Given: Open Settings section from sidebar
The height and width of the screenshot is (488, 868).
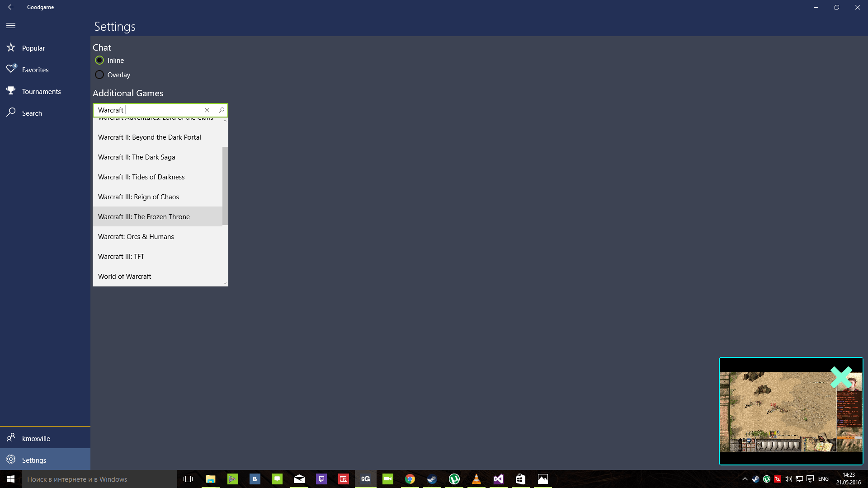Looking at the screenshot, I should pyautogui.click(x=34, y=460).
